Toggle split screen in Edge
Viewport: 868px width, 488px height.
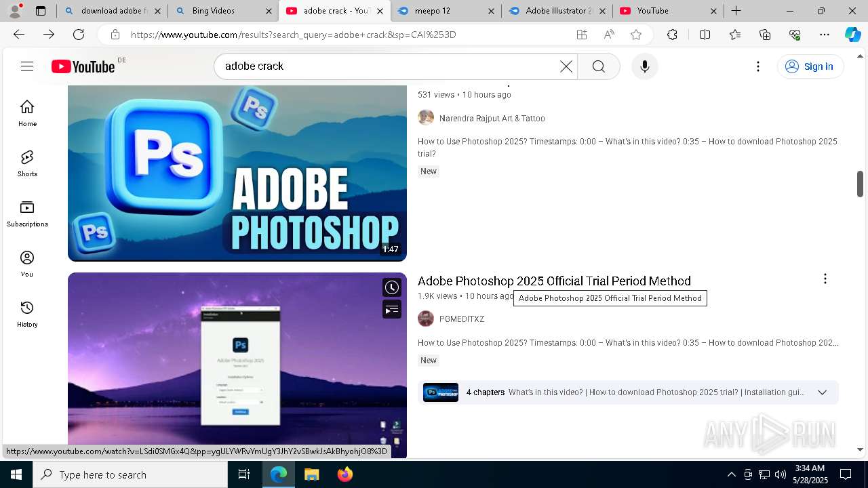[705, 35]
